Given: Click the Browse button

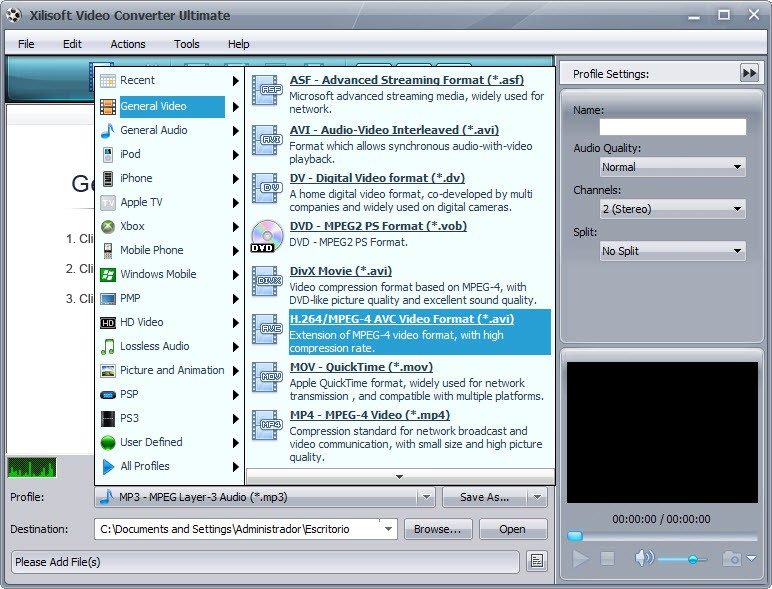Looking at the screenshot, I should [x=438, y=529].
